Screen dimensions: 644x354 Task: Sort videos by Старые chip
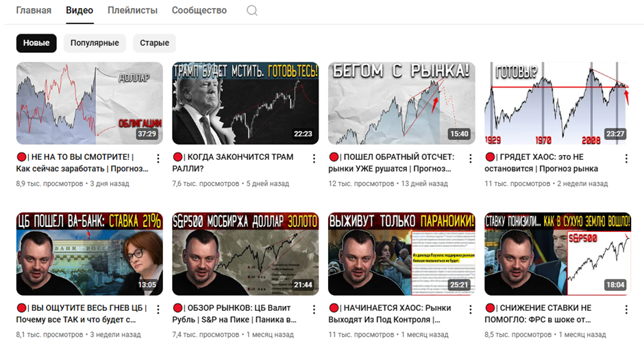[154, 43]
